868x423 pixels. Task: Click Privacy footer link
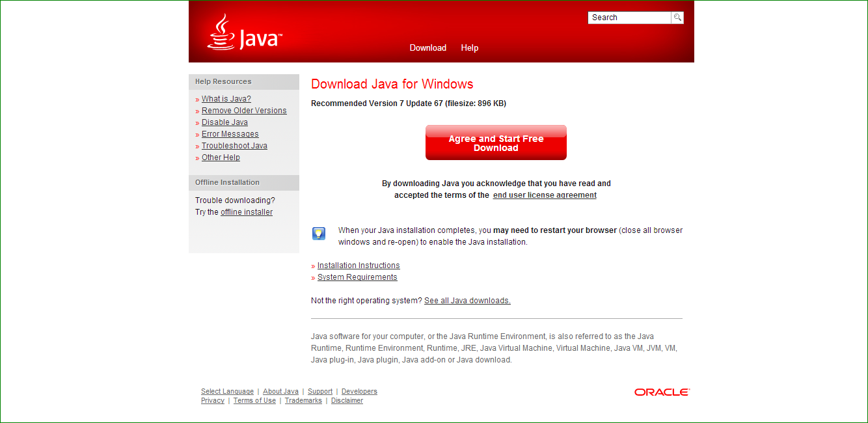pos(213,401)
